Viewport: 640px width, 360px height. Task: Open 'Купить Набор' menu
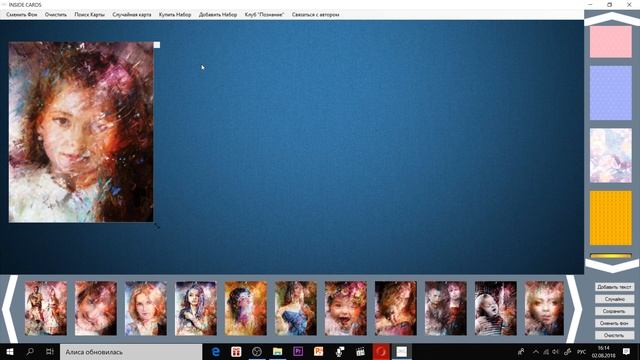point(175,14)
